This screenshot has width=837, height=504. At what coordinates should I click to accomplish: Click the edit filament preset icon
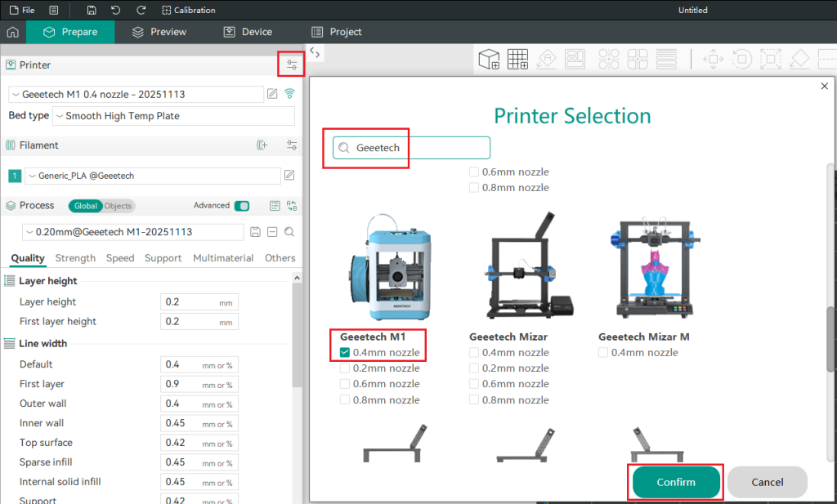tap(289, 176)
